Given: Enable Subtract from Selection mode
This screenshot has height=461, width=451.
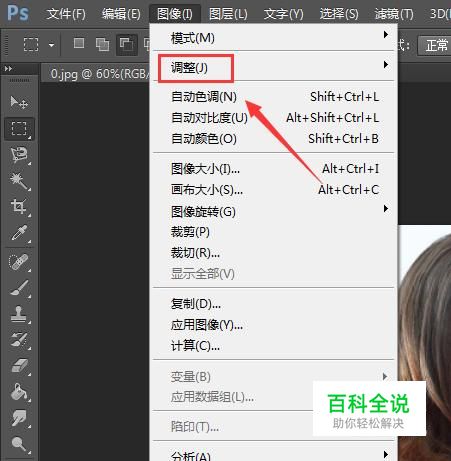Looking at the screenshot, I should 126,44.
